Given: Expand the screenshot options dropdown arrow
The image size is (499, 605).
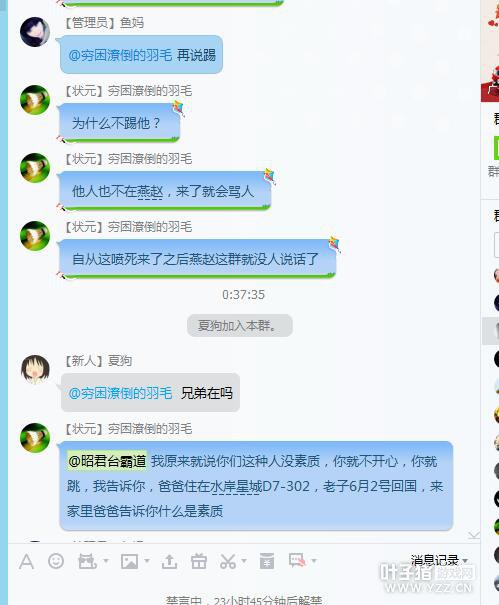Looking at the screenshot, I should click(x=244, y=561).
